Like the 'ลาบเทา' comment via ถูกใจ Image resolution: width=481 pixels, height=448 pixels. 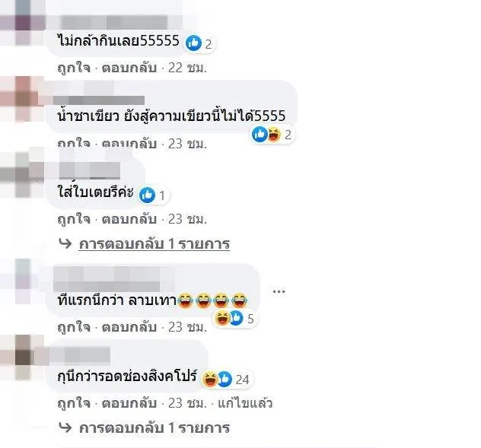[x=74, y=327]
